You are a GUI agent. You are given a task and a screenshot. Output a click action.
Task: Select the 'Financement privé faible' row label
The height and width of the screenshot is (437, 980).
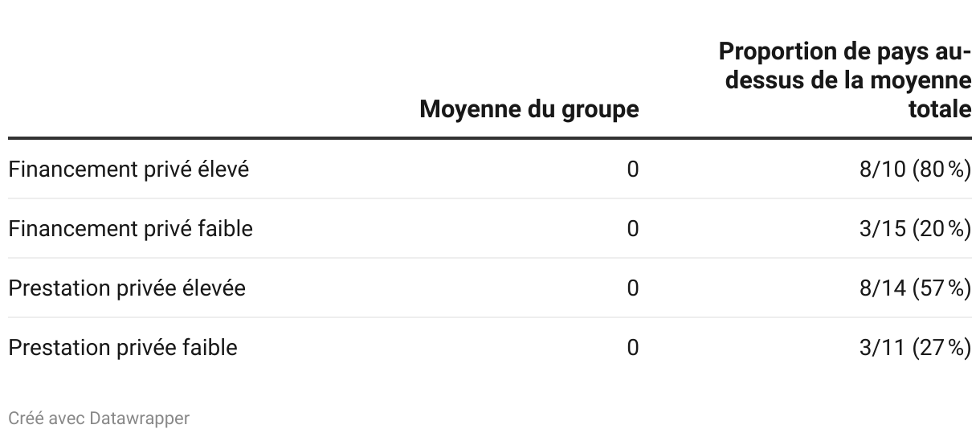[x=130, y=229]
